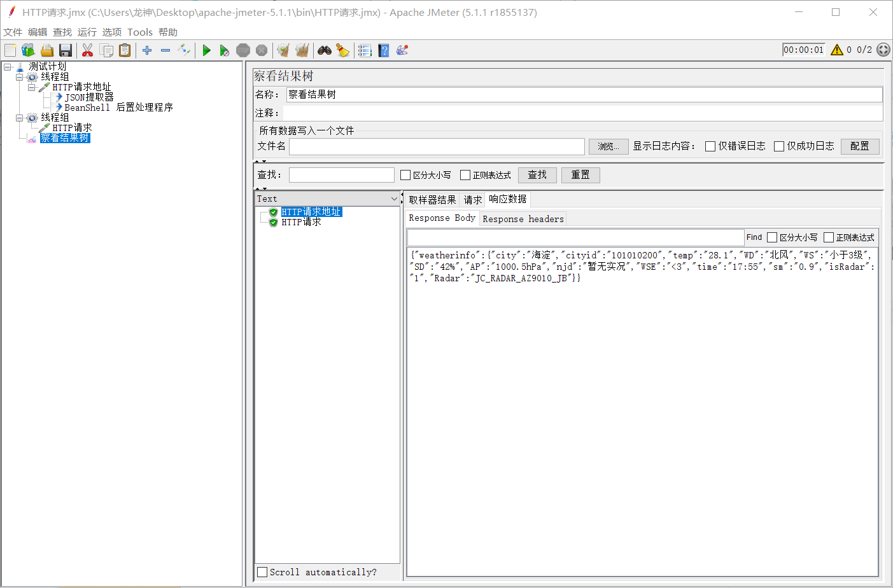893x588 pixels.
Task: Click the Help question-mark toolbar icon
Action: point(383,50)
